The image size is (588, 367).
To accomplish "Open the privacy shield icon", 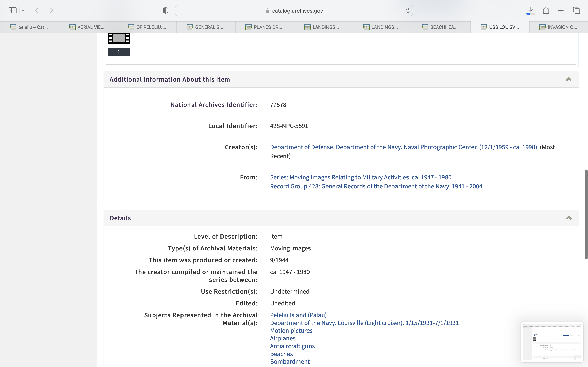I will coord(165,10).
